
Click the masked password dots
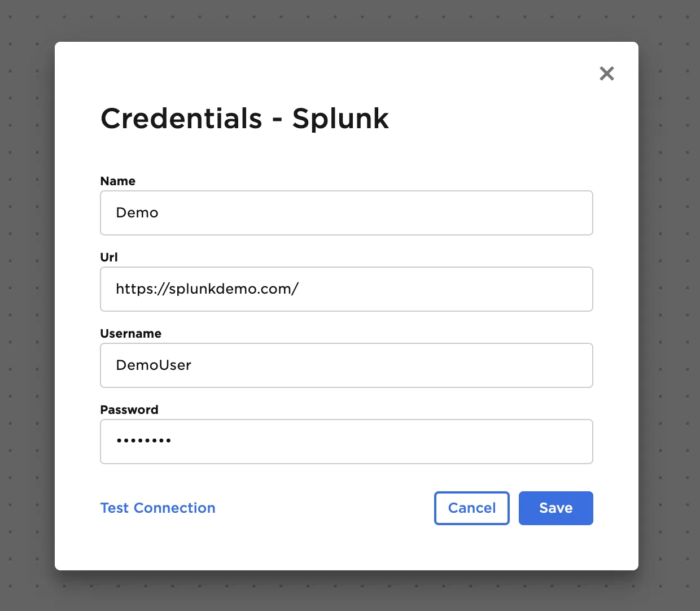[144, 440]
